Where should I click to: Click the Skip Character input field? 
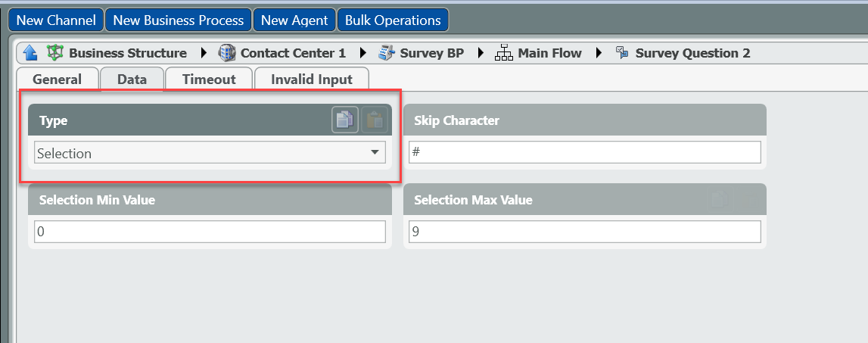tap(584, 152)
